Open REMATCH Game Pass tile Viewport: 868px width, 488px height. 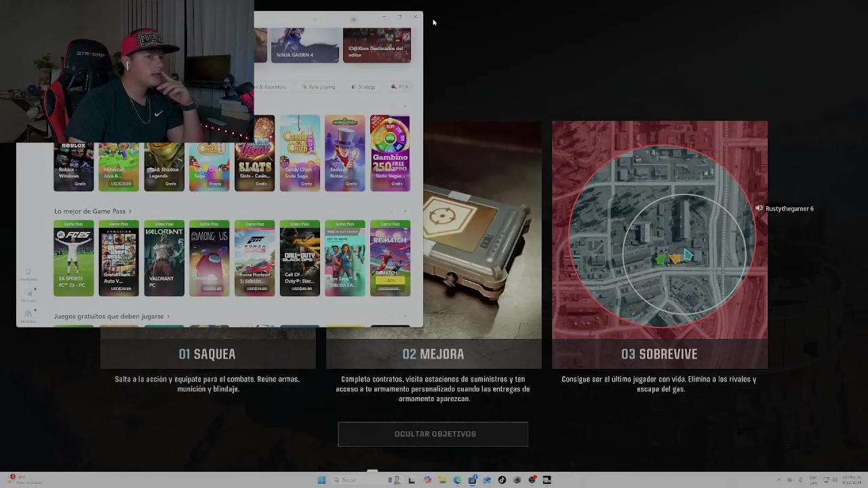pos(390,258)
